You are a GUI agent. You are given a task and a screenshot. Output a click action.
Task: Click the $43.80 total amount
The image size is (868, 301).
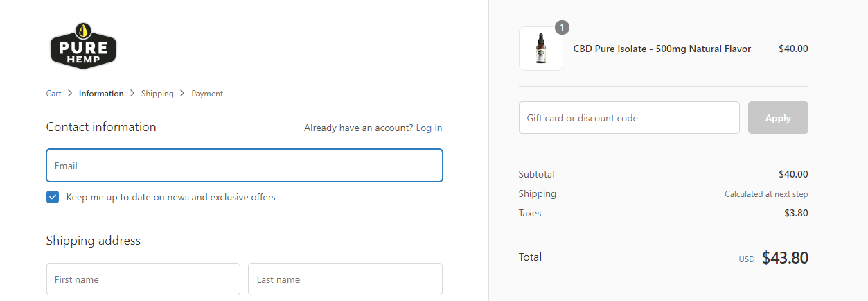[785, 258]
